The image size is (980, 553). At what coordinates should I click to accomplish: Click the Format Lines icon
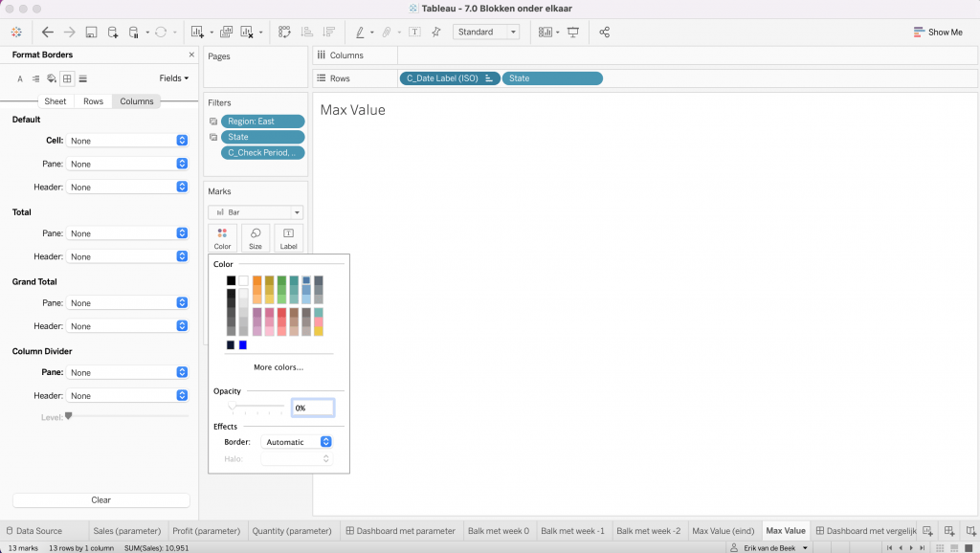(x=83, y=78)
